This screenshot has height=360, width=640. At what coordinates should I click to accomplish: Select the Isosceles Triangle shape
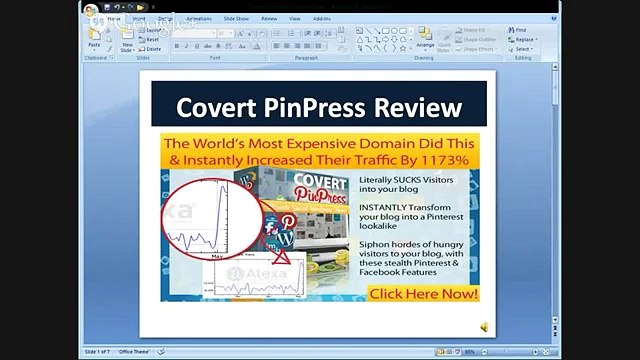click(x=359, y=40)
